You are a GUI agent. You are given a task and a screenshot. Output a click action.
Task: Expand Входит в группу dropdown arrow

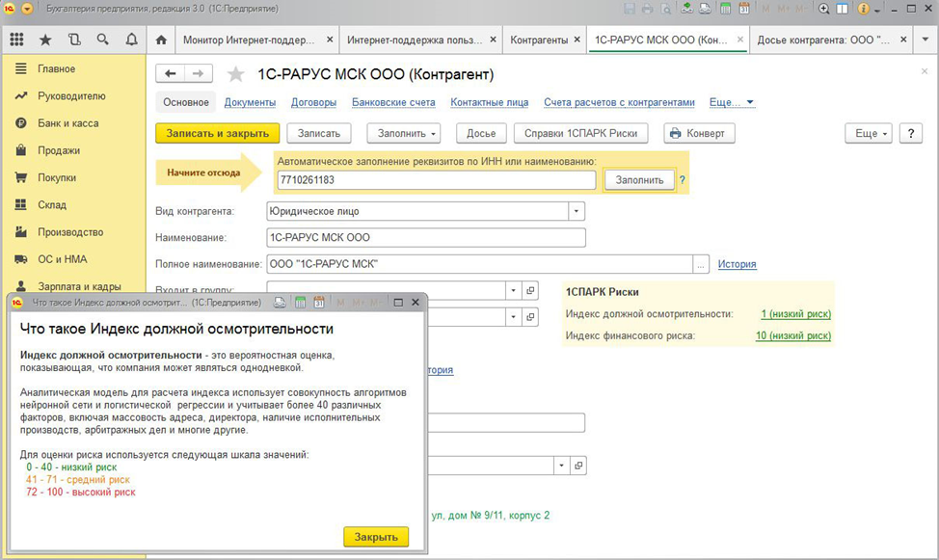tap(513, 290)
